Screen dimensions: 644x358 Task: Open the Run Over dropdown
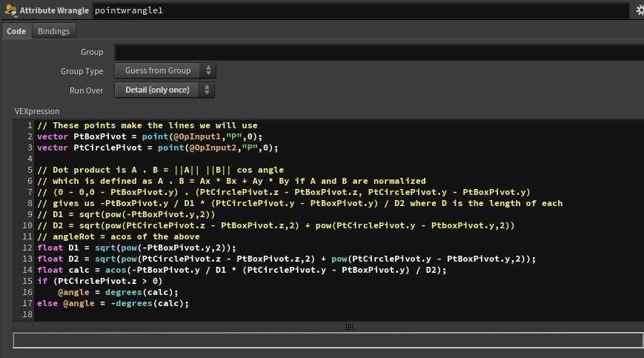click(165, 90)
